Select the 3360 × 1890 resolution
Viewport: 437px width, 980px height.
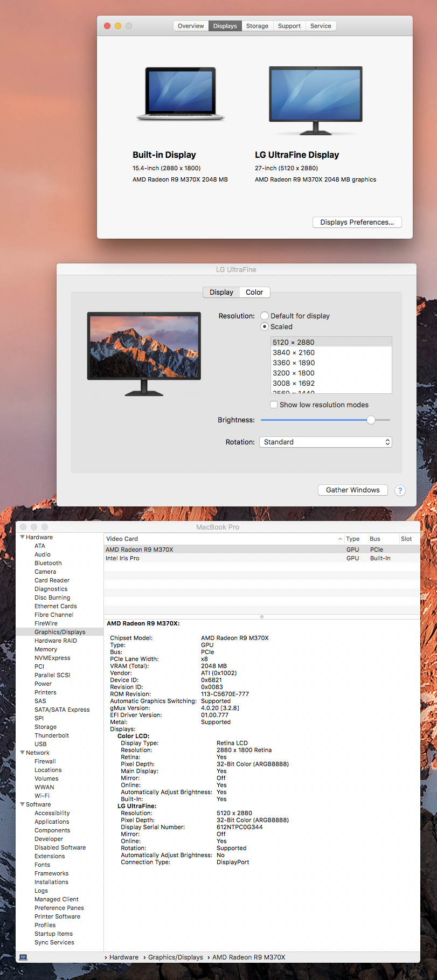(x=331, y=363)
